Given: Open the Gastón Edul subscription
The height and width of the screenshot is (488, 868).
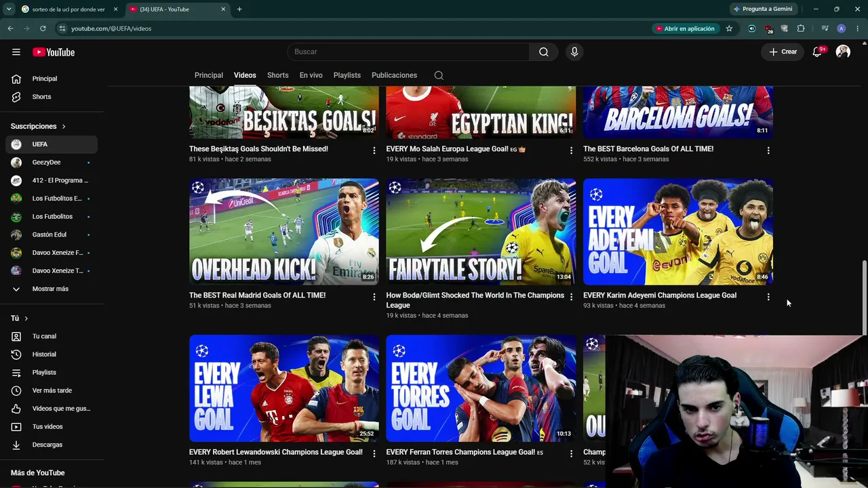Looking at the screenshot, I should 52,235.
